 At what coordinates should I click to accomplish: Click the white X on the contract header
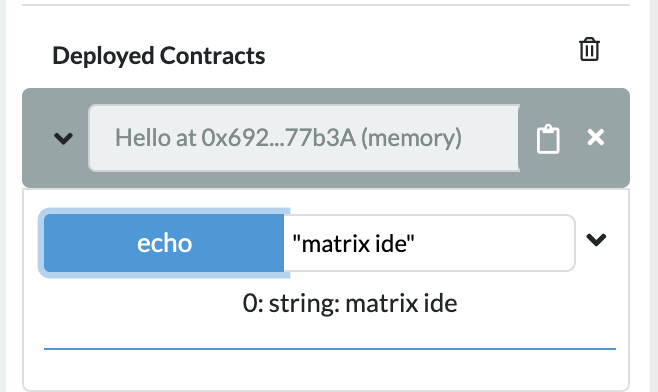pyautogui.click(x=595, y=137)
